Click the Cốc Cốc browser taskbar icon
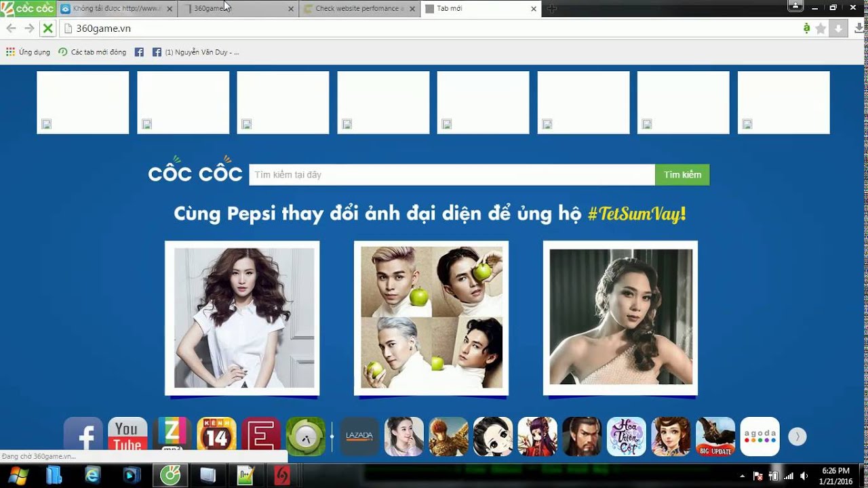Image resolution: width=868 pixels, height=488 pixels. pos(170,476)
